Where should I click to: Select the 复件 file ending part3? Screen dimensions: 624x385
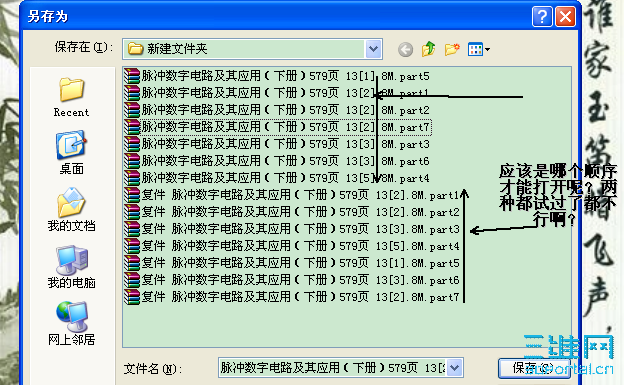[x=292, y=229]
